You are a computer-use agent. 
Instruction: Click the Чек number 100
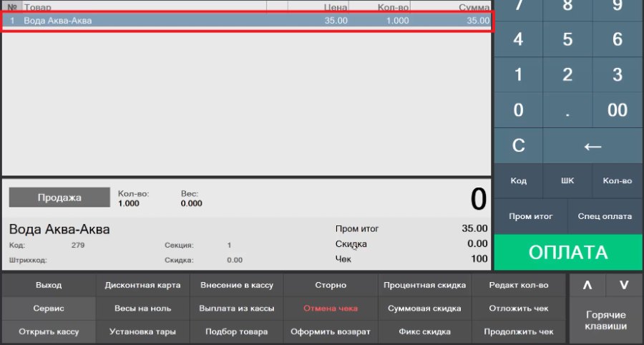point(479,259)
